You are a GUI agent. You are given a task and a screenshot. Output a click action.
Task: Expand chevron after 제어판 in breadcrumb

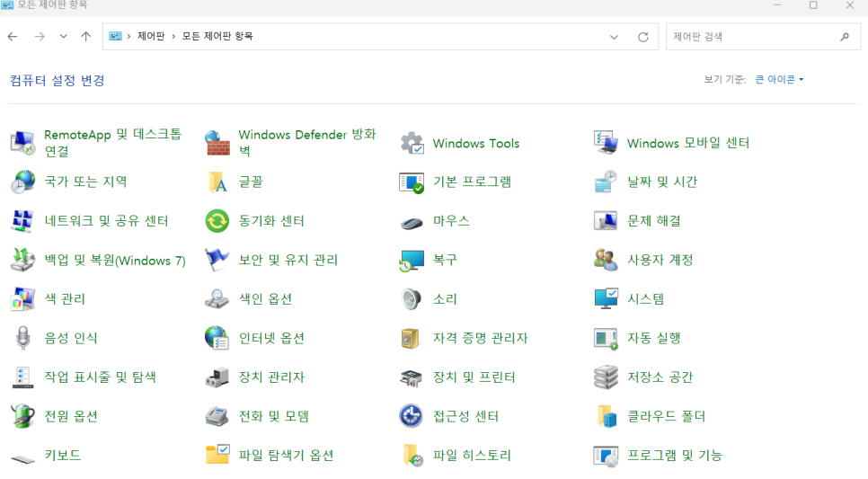point(173,37)
